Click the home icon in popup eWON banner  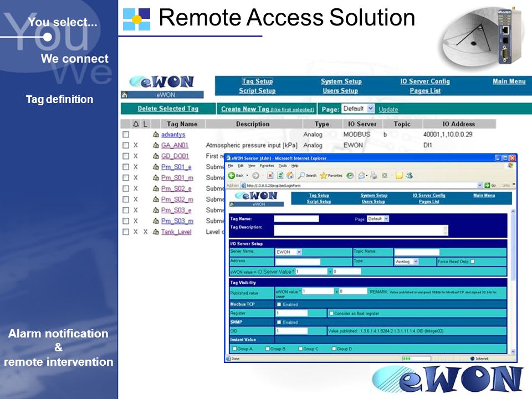[x=232, y=204]
